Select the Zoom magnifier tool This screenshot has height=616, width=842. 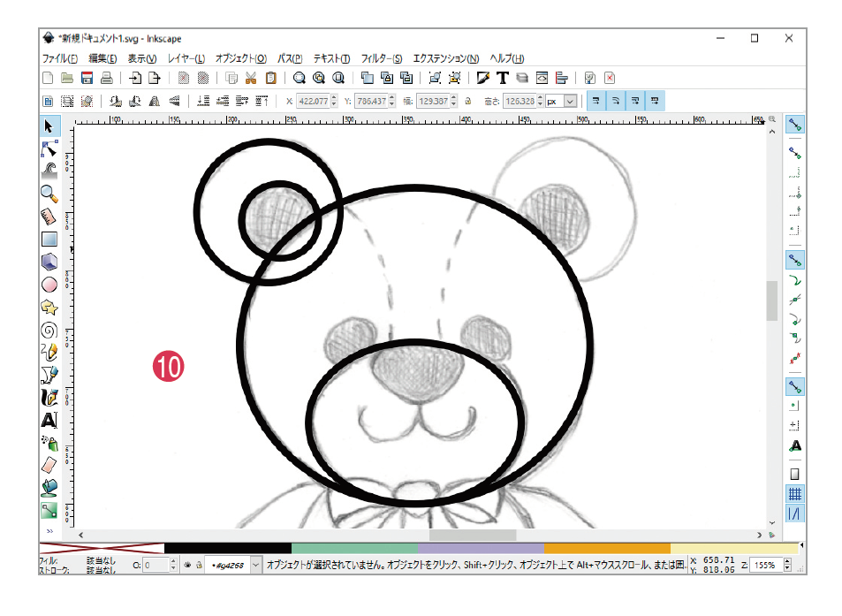(49, 194)
